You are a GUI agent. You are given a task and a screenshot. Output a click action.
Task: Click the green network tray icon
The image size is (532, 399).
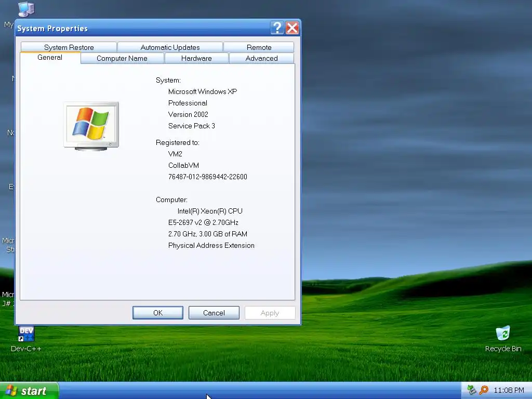(471, 390)
